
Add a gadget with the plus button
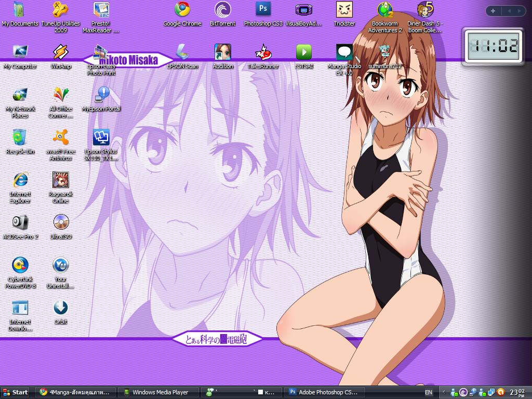493,11
